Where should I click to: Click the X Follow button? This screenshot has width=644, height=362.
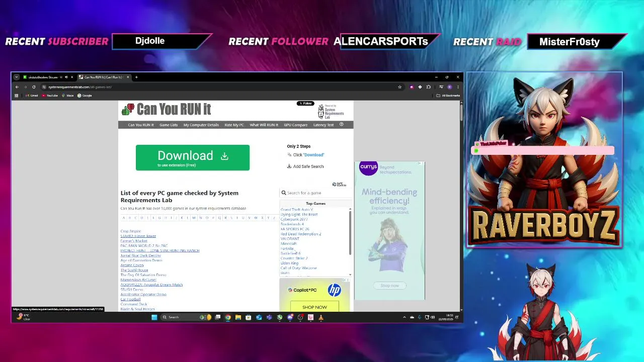(305, 104)
